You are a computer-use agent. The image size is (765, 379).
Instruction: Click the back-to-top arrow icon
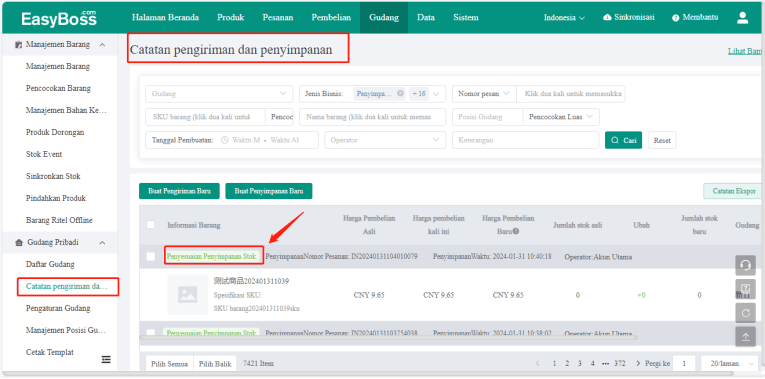pos(745,337)
